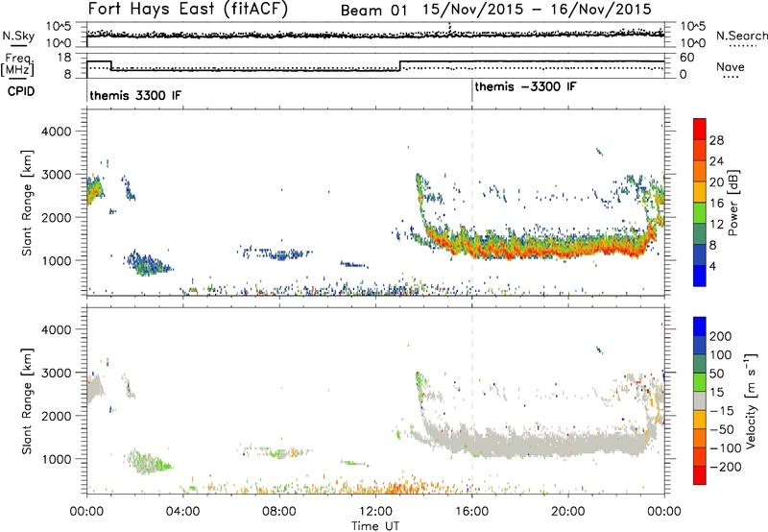Click the '18' frequency axis tick
The width and height of the screenshot is (768, 532).
coord(64,58)
